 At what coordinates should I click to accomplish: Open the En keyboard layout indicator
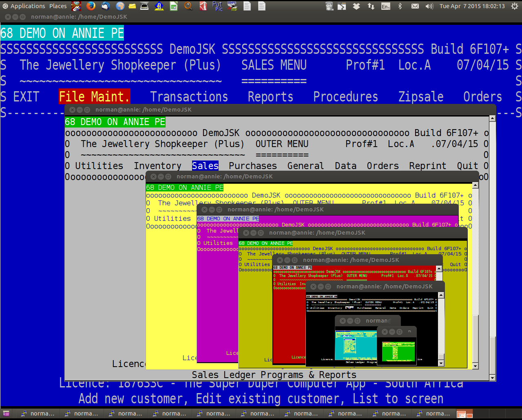tap(385, 6)
